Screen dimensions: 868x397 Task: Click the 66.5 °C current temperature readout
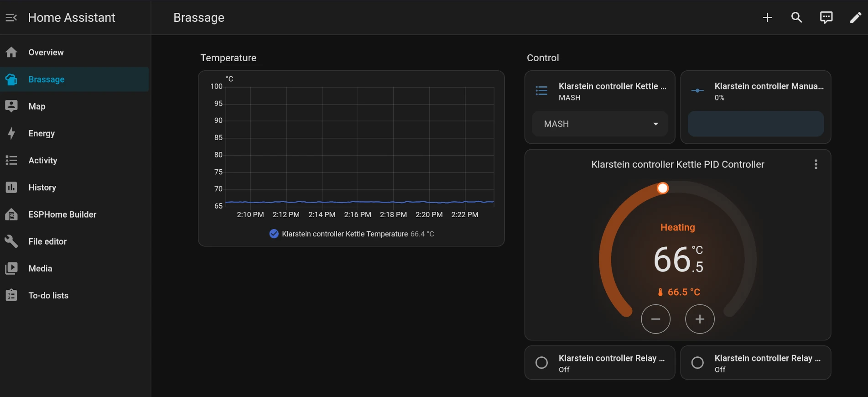pos(679,292)
